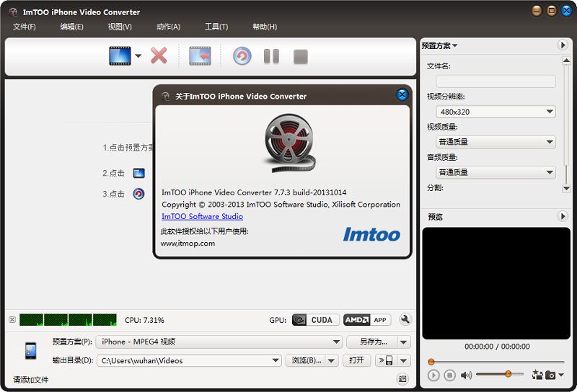
Task: Click the CPU usage graph
Action: pos(68,319)
